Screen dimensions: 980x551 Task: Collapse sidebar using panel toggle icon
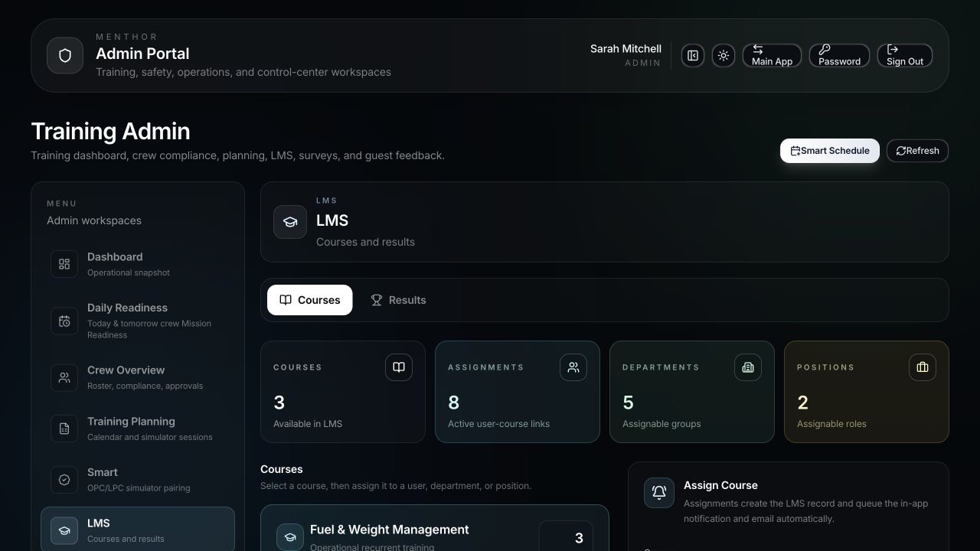tap(693, 56)
